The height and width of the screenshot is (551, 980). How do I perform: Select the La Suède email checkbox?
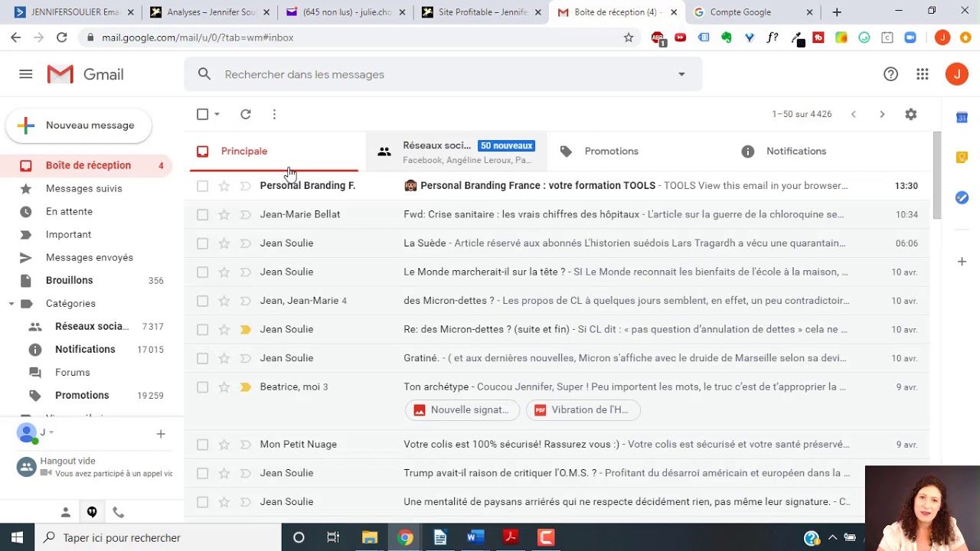tap(202, 243)
